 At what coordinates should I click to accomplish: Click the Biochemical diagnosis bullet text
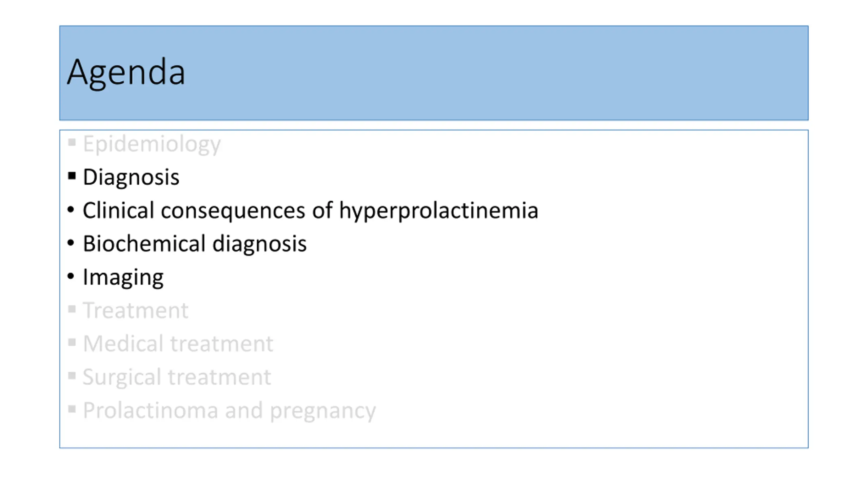(x=195, y=244)
